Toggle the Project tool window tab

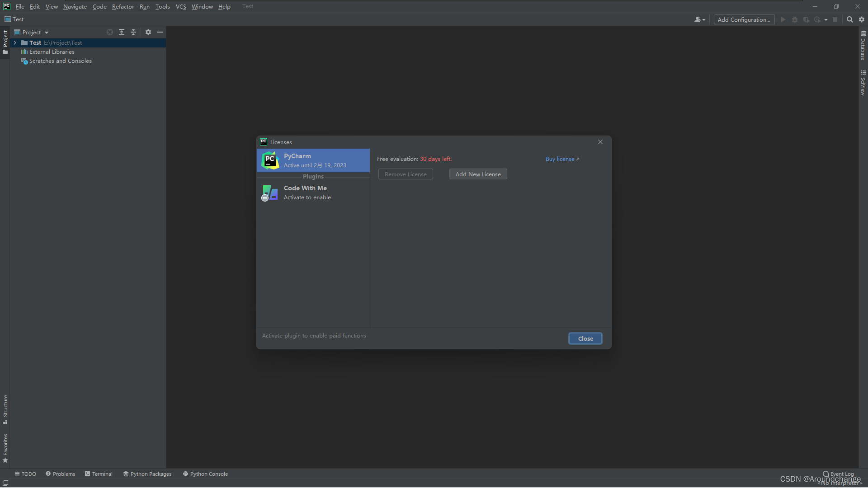pos(5,42)
